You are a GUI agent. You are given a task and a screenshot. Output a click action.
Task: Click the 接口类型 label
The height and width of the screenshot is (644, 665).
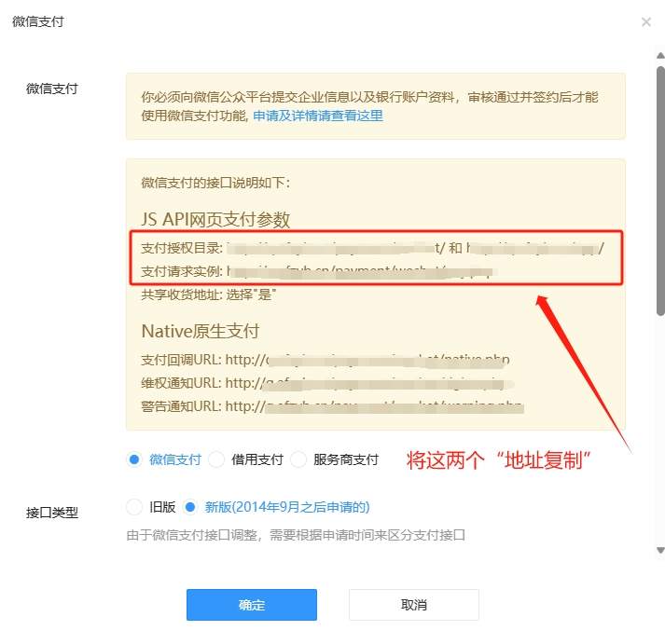point(52,513)
